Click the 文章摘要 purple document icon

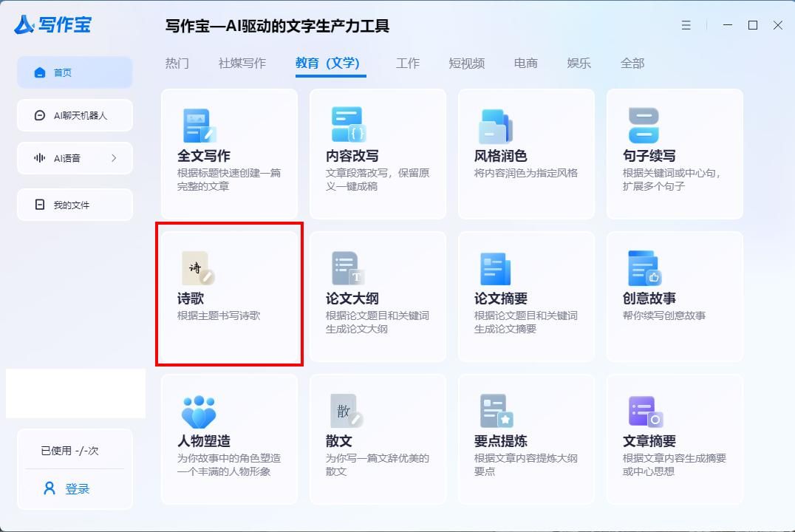(646, 412)
